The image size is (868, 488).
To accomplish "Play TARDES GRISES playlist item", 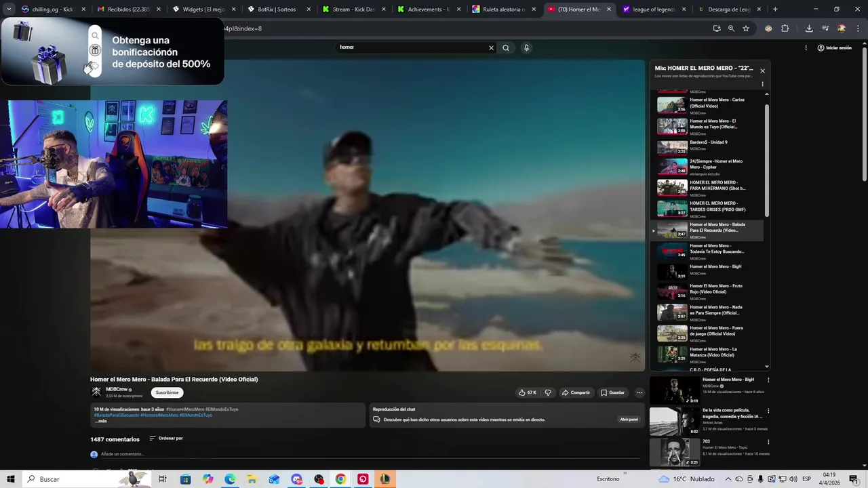I will (x=708, y=209).
